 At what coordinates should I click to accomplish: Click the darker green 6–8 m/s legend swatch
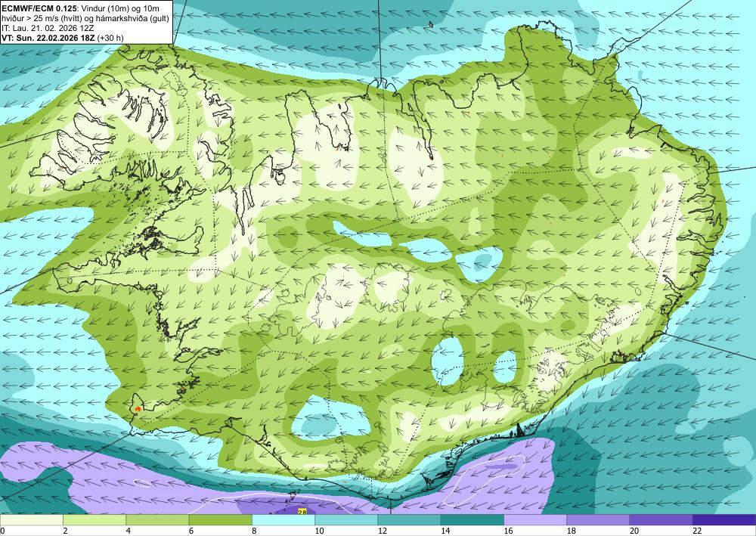point(220,519)
